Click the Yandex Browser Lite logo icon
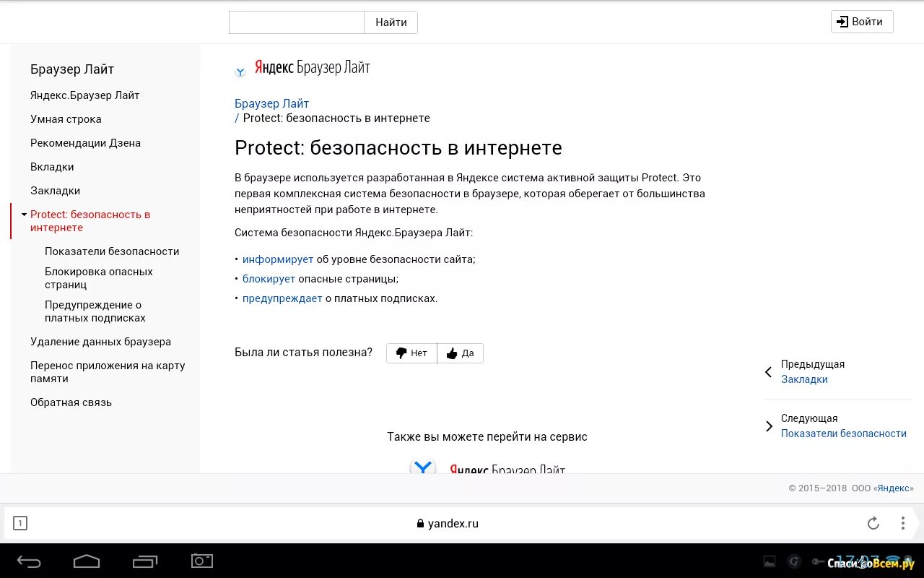Image resolution: width=924 pixels, height=578 pixels. [x=240, y=72]
